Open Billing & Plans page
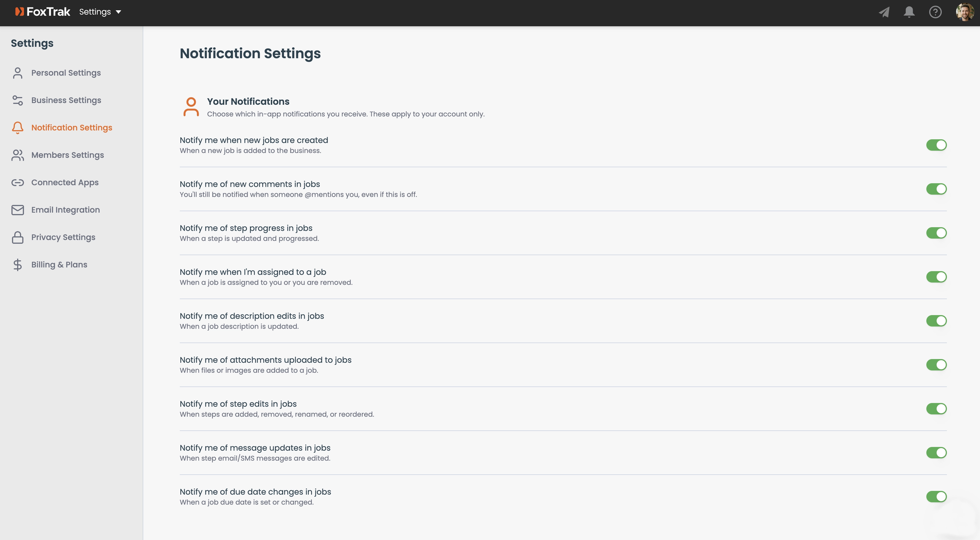 pyautogui.click(x=59, y=265)
